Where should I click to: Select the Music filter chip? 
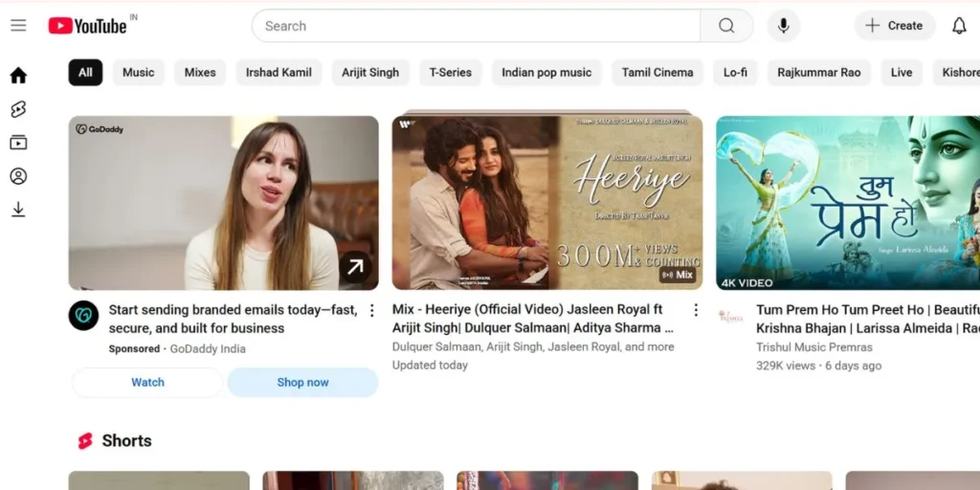click(138, 73)
